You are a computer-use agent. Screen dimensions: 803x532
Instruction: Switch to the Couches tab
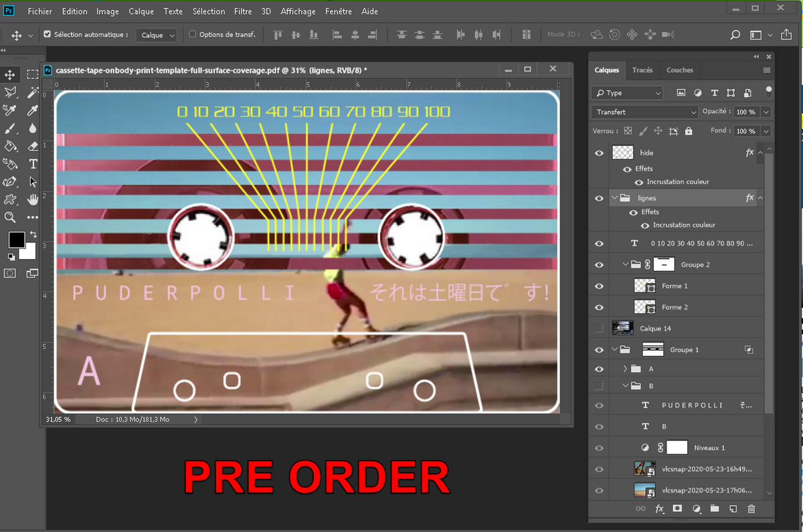point(679,70)
